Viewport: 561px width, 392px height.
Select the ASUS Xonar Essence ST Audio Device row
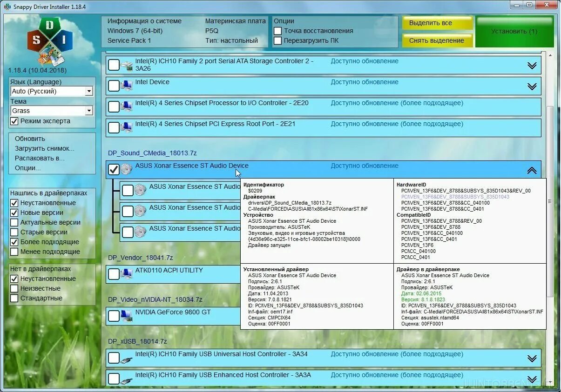(x=324, y=170)
